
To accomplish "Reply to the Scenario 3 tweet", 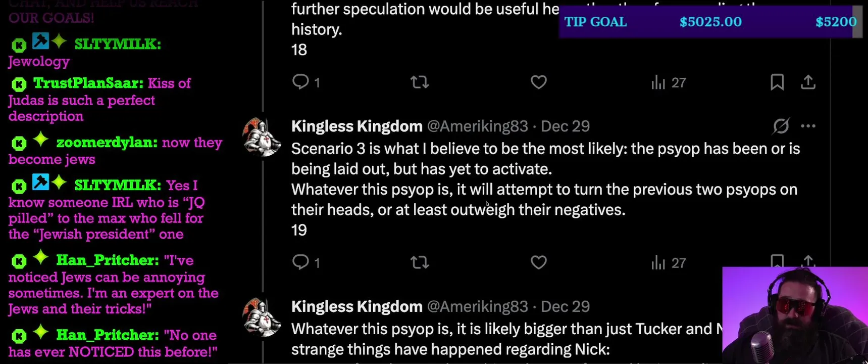I will [301, 262].
